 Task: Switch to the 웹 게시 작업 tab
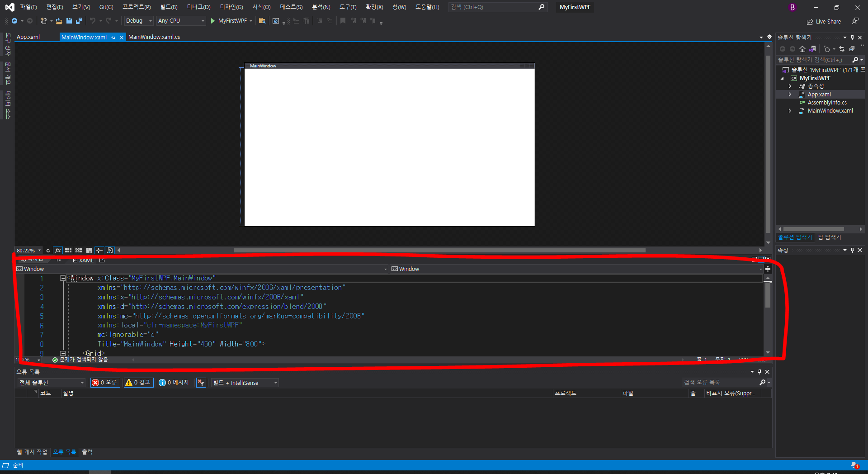[32, 452]
